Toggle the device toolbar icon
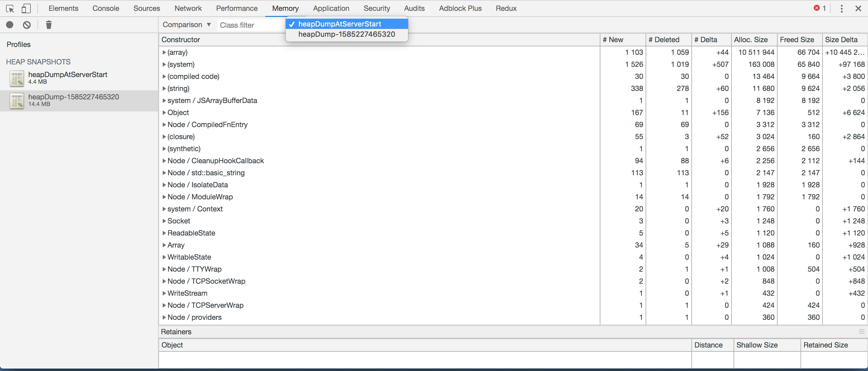 (x=26, y=9)
